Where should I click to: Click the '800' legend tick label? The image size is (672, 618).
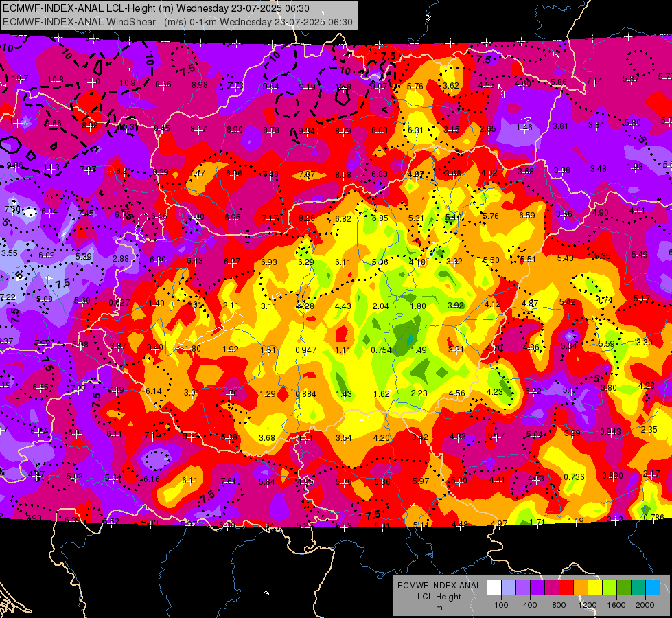(559, 605)
